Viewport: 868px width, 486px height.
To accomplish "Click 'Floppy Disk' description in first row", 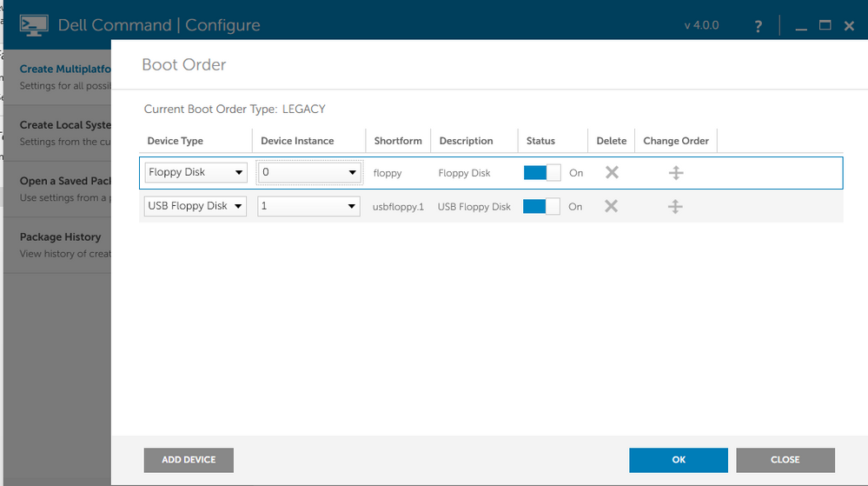I will pos(465,173).
